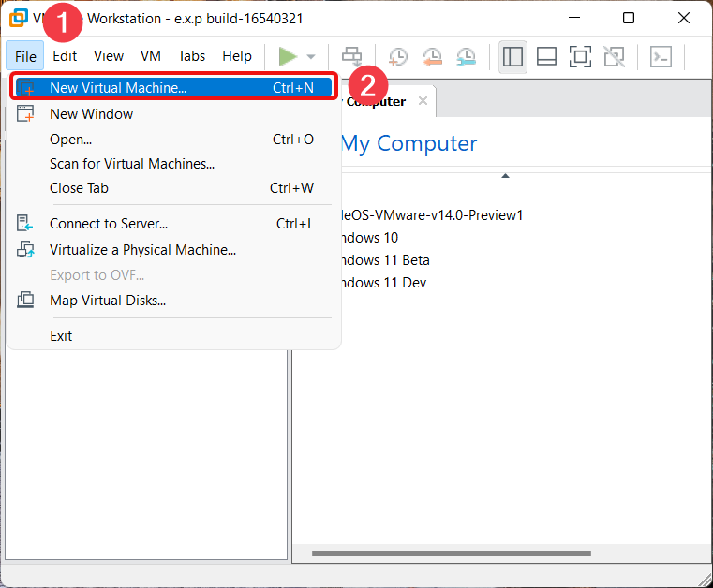Toggle the thumbnail bar view icon
Viewport: 713px width, 588px height.
pos(546,57)
